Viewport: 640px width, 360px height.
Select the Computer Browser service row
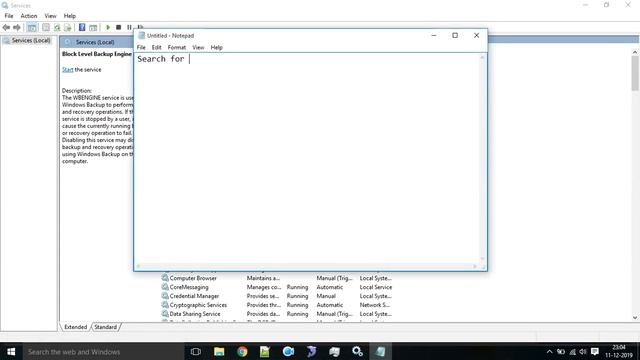point(277,278)
